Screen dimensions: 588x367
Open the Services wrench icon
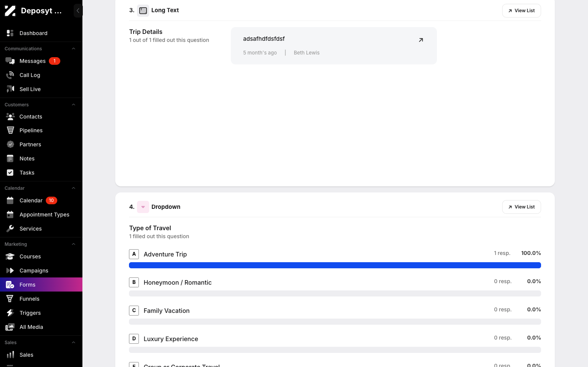[10, 229]
